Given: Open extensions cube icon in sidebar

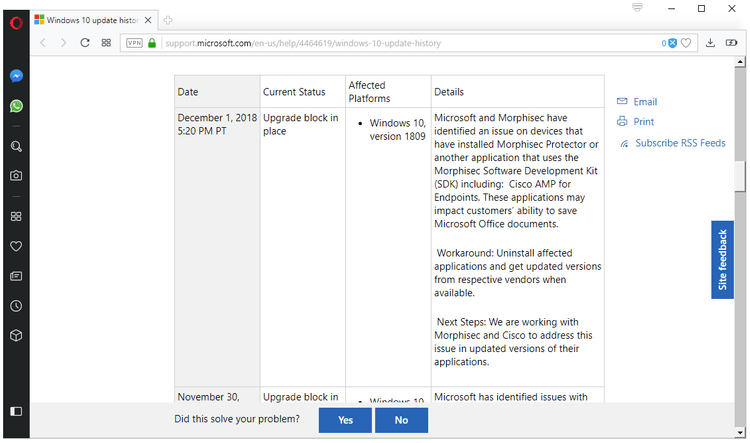Looking at the screenshot, I should click(x=16, y=335).
